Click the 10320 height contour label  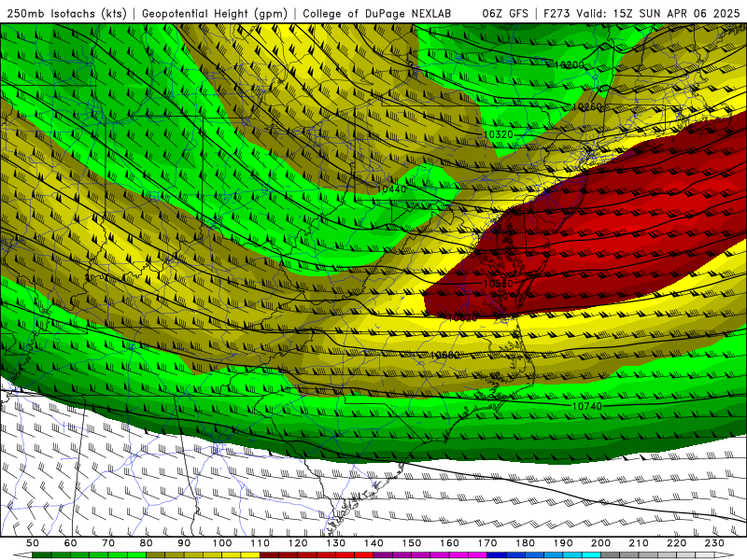click(x=499, y=134)
